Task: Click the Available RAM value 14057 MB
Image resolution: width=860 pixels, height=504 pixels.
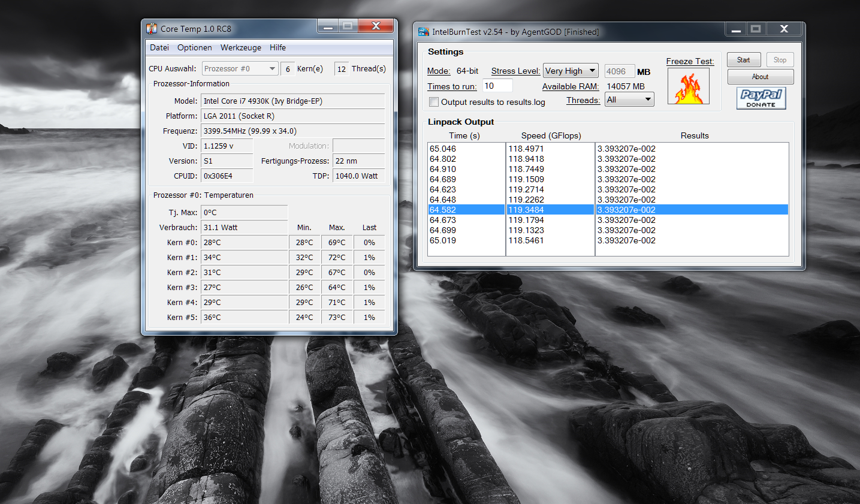Action: (626, 86)
